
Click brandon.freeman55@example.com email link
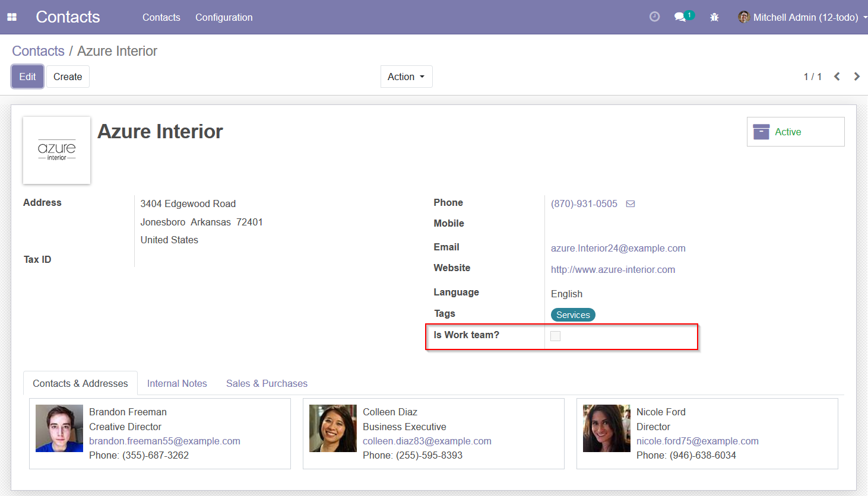164,441
